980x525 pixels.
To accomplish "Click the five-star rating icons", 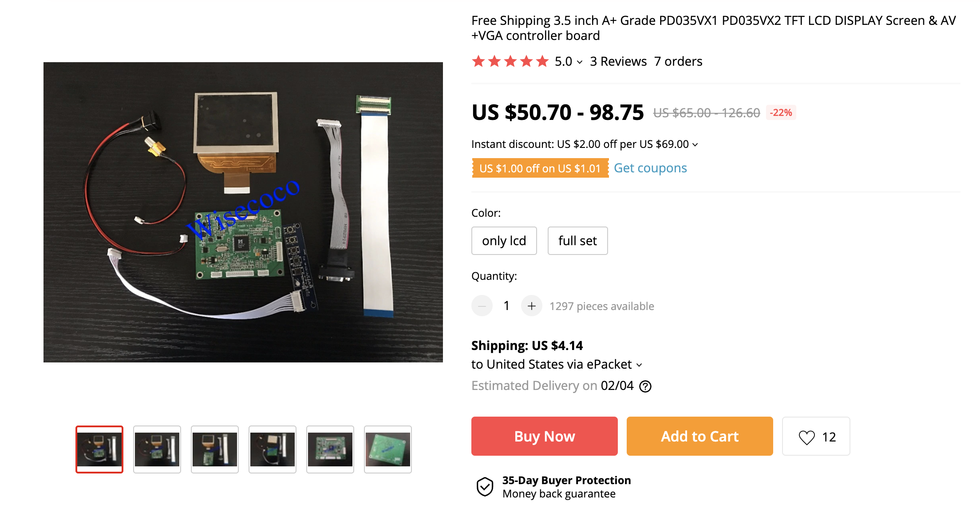I will pyautogui.click(x=510, y=61).
